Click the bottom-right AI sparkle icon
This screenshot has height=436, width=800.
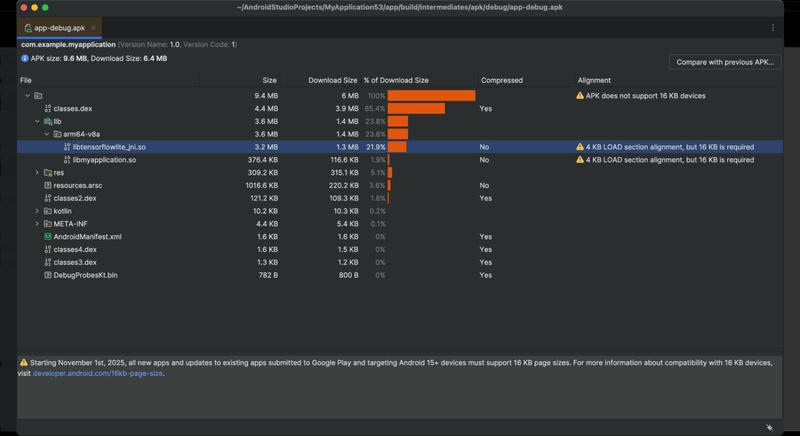click(x=769, y=427)
